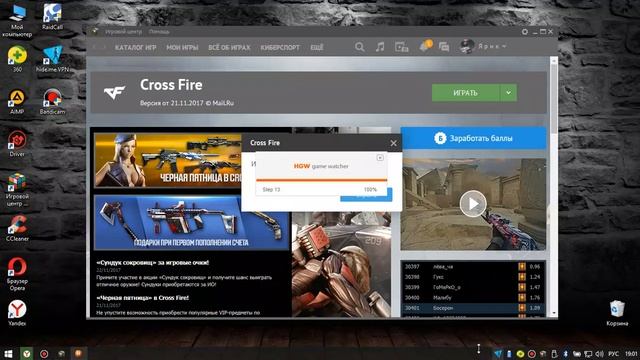Open the RaidCall desktop shortcut

coord(52,17)
